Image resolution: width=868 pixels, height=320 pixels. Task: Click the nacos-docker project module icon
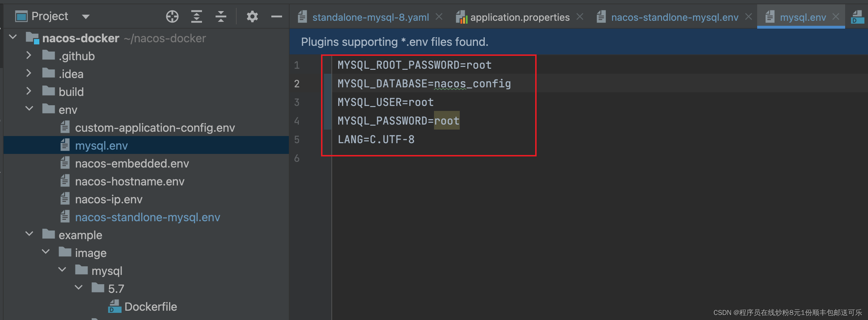[x=33, y=38]
